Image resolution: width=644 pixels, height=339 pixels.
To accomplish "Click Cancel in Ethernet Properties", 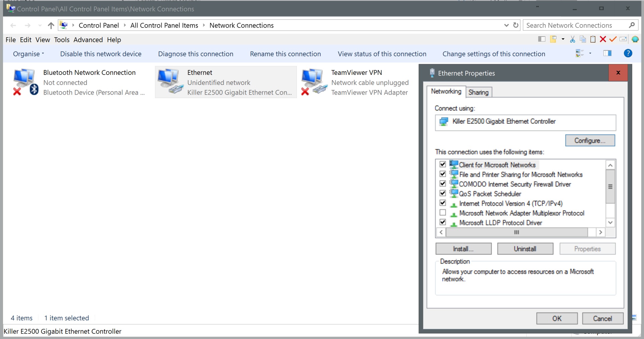I will (603, 319).
